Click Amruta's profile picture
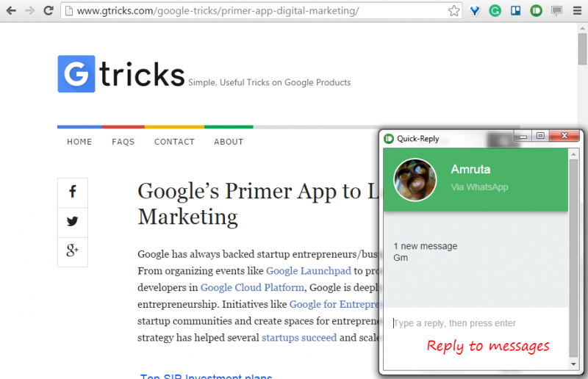This screenshot has height=379, width=588. click(415, 180)
